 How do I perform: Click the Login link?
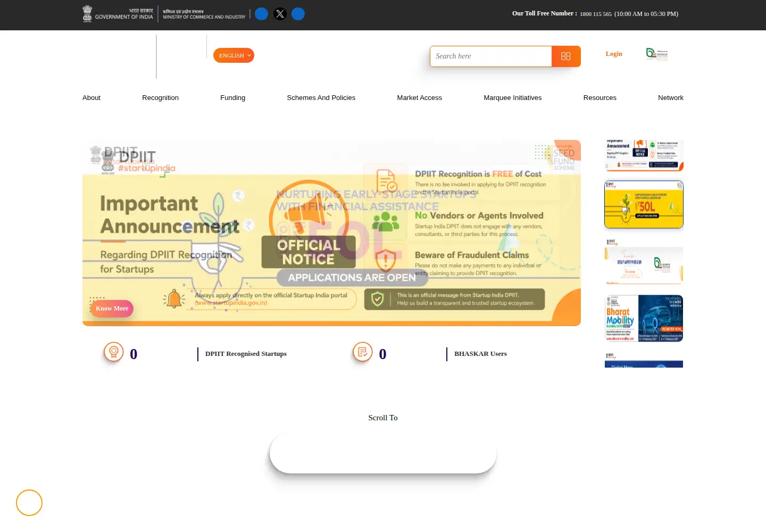coord(614,54)
